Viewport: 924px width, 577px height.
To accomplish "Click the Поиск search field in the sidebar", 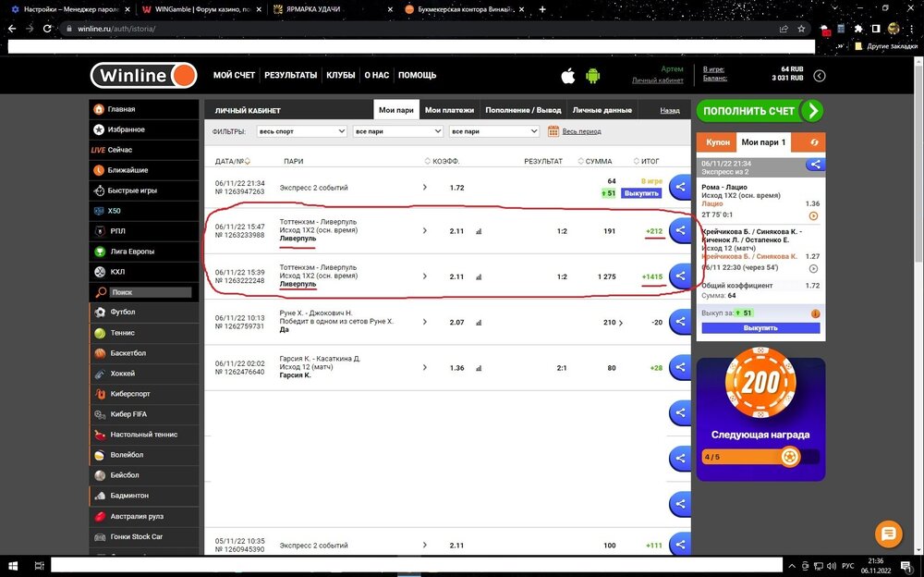I will tap(150, 292).
